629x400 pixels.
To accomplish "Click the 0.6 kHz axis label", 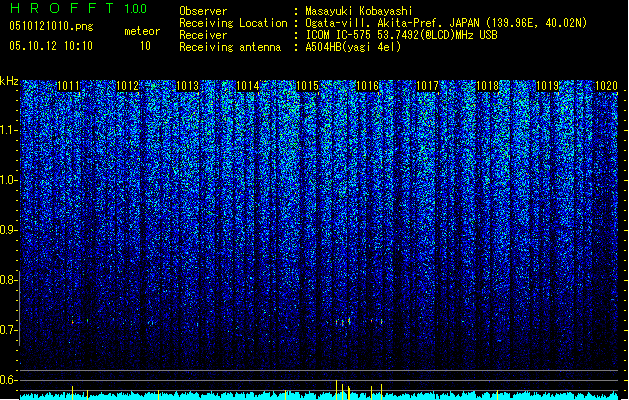I will pos(8,380).
